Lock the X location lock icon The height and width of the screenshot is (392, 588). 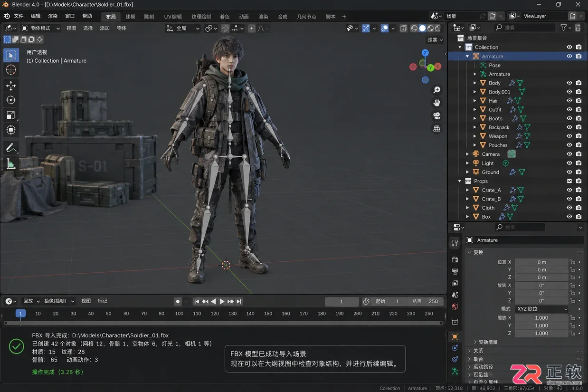point(572,262)
